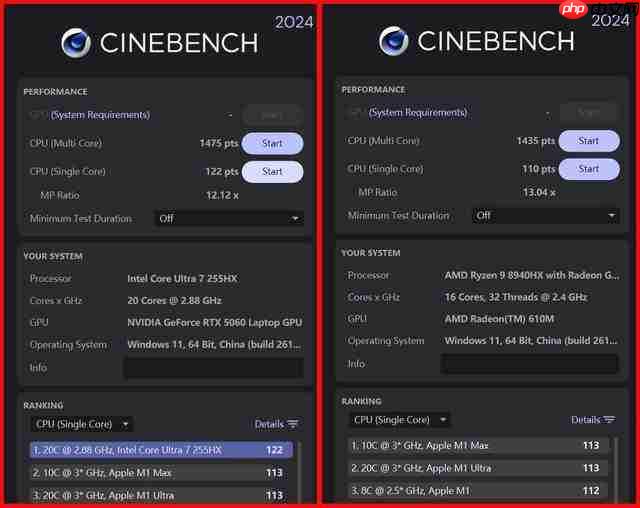This screenshot has width=640, height=508.
Task: Click the Cinebench logo in the AMD window
Action: 394,41
